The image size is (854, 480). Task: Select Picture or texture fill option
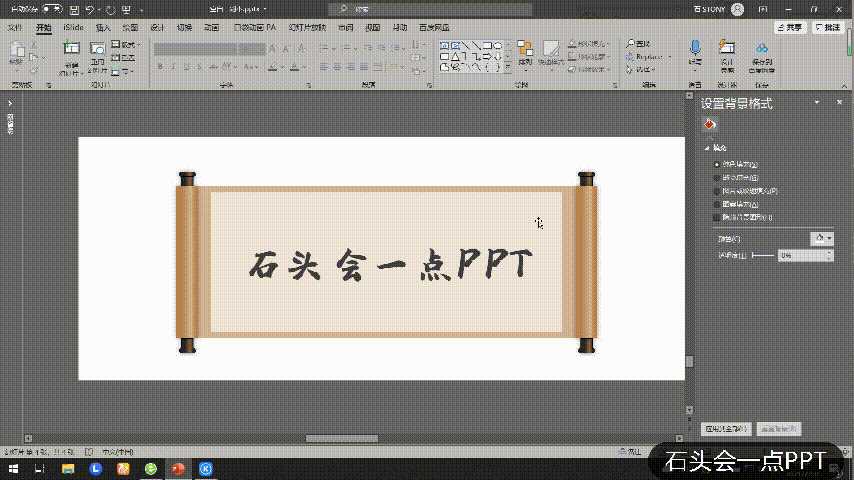point(717,191)
